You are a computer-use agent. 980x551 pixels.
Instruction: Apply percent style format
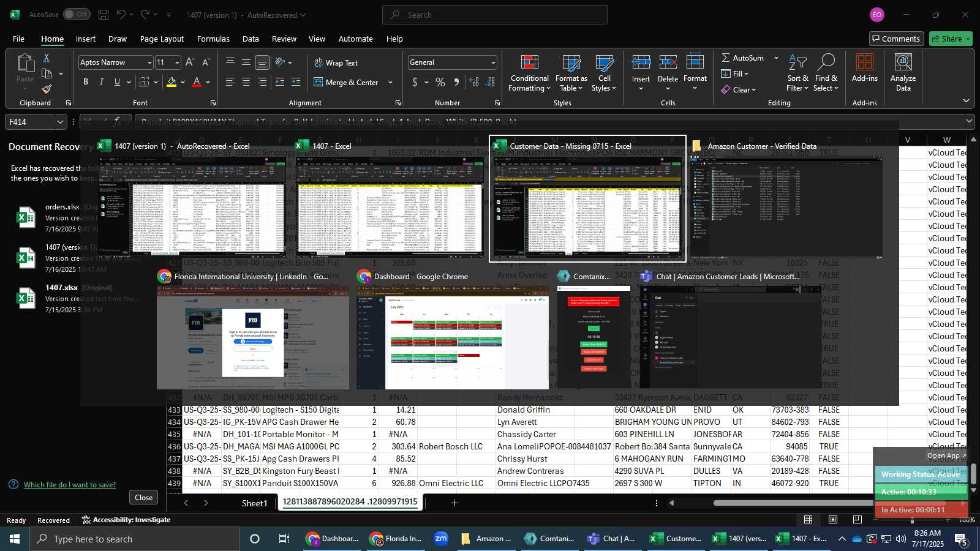click(440, 82)
